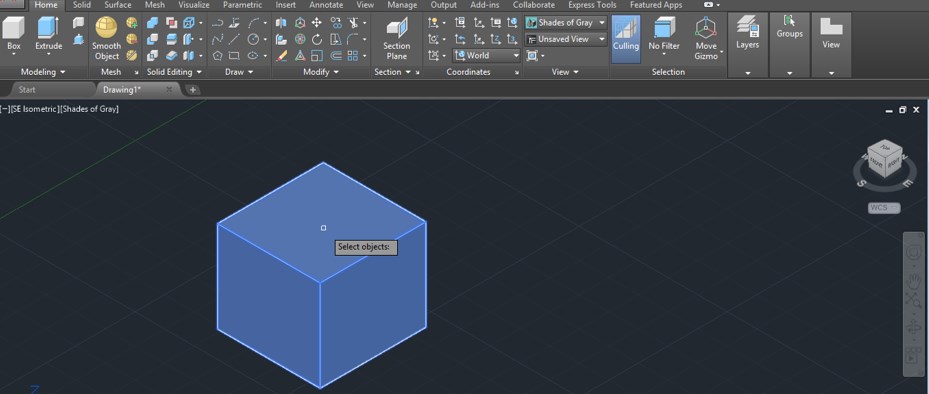
Task: Choose the Mirror tool in Modify
Action: pos(281,23)
